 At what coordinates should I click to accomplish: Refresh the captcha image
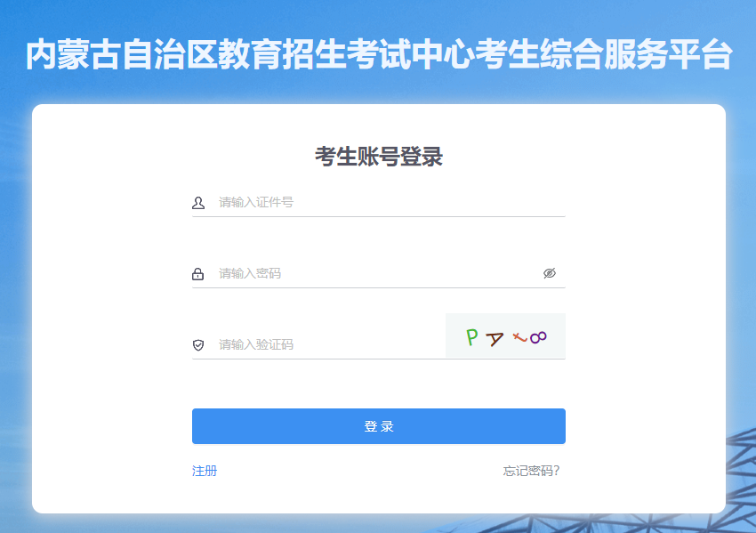coord(505,336)
